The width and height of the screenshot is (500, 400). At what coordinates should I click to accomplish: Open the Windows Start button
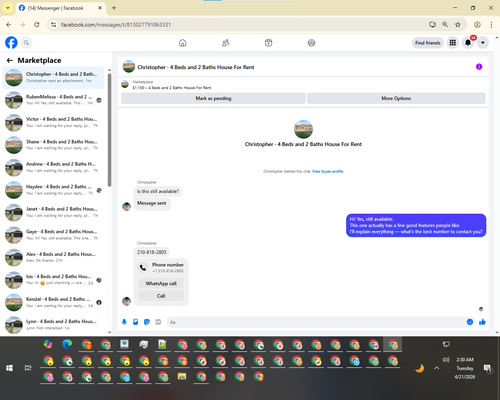pos(9,368)
